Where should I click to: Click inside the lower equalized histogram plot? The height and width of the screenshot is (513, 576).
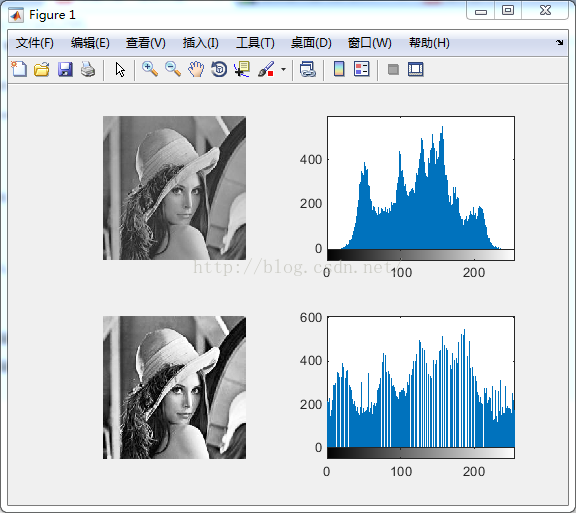(421, 382)
